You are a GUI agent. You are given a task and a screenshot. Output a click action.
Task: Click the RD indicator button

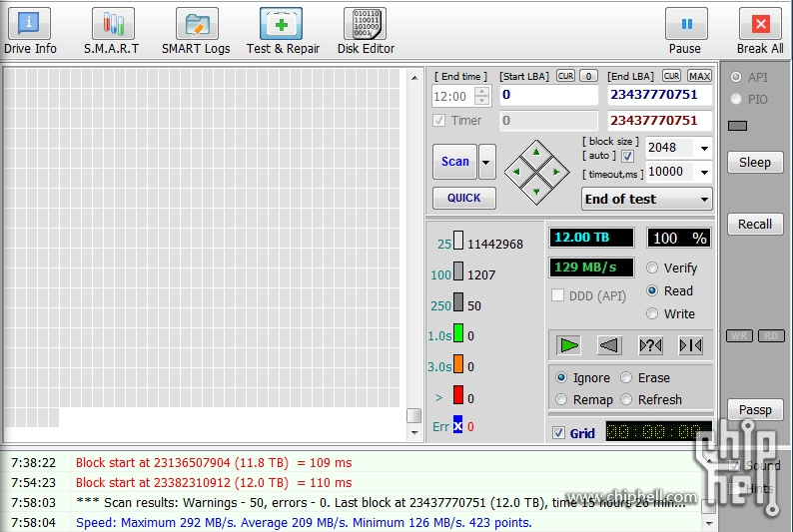tap(771, 336)
